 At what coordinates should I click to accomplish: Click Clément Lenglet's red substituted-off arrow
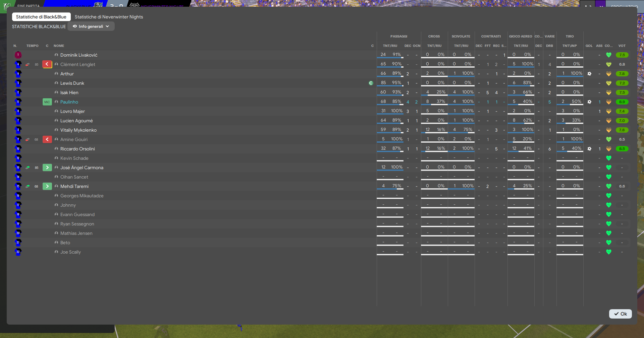click(47, 64)
